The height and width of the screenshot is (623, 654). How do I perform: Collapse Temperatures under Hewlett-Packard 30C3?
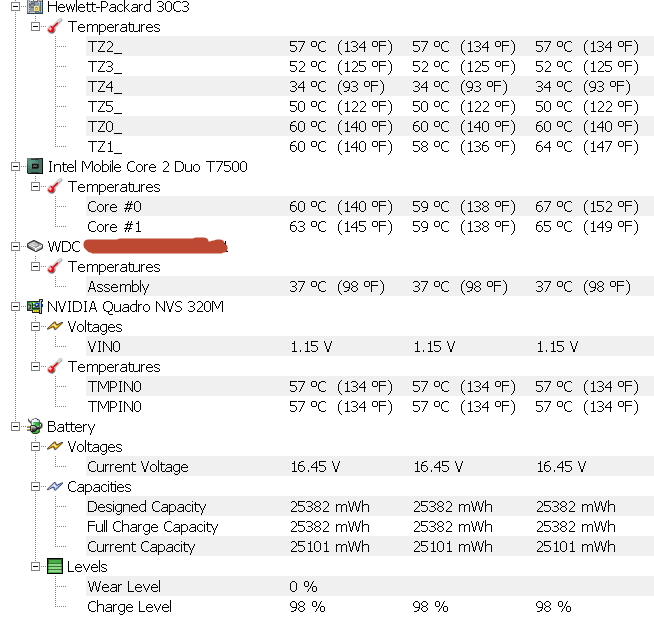click(x=35, y=26)
